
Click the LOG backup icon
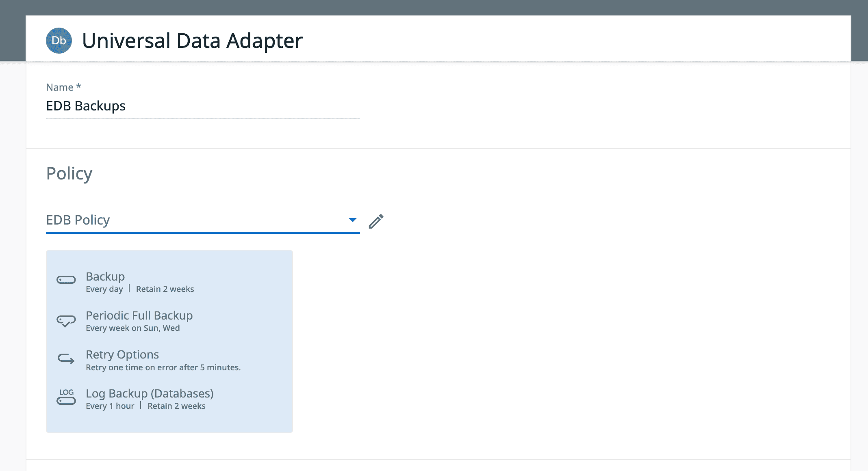[x=66, y=397]
